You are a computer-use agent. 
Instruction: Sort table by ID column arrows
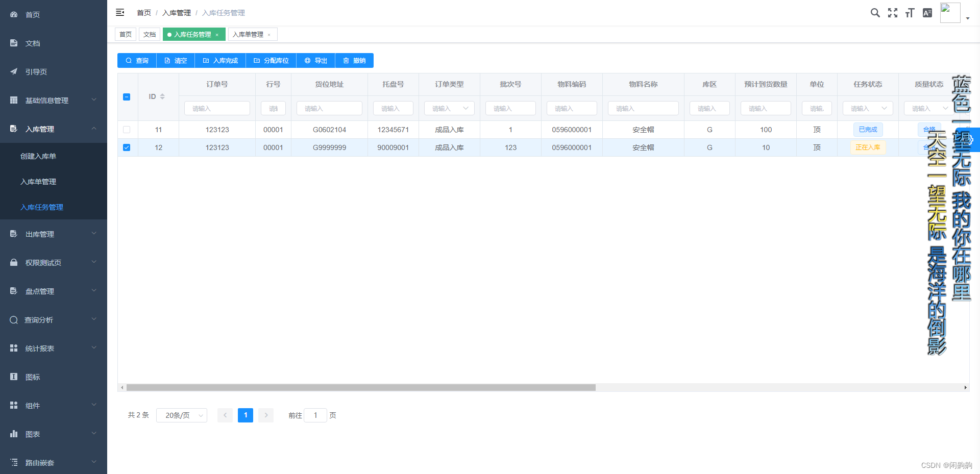(162, 96)
